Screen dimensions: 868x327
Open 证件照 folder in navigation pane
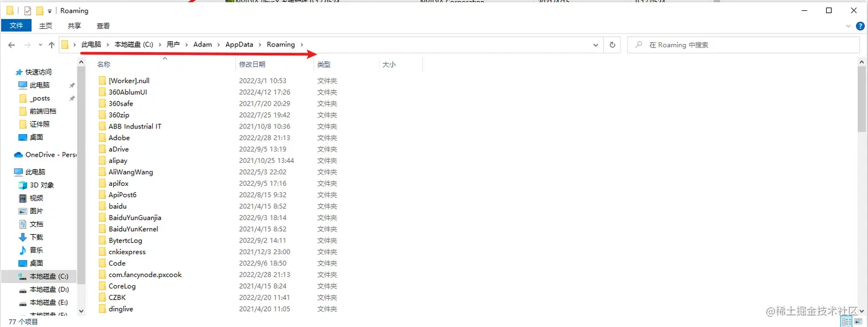tap(40, 124)
